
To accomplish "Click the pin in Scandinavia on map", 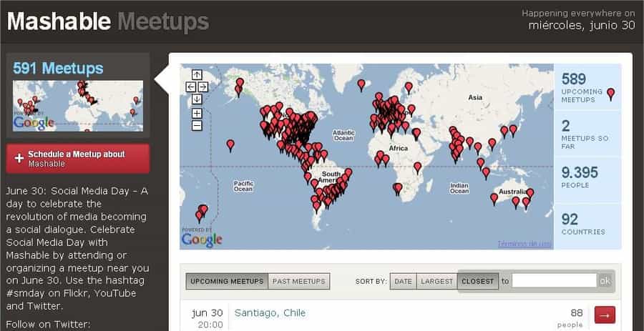I will pos(409,87).
